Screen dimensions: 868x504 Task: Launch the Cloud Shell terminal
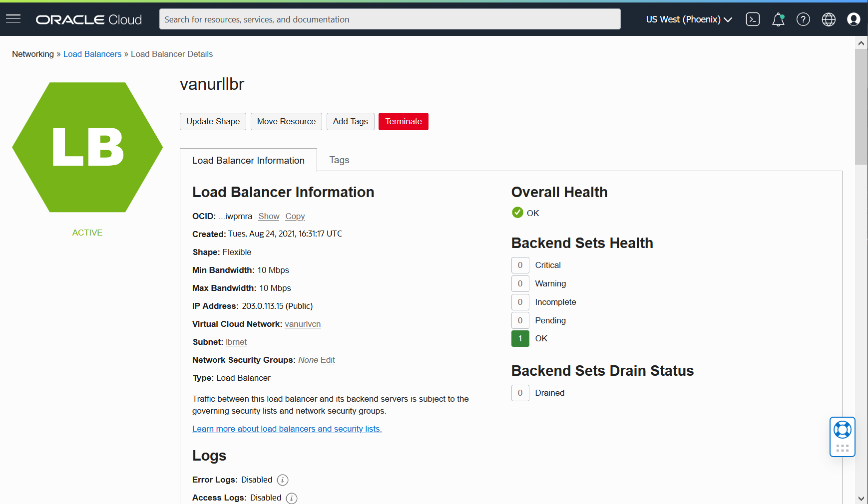(753, 19)
